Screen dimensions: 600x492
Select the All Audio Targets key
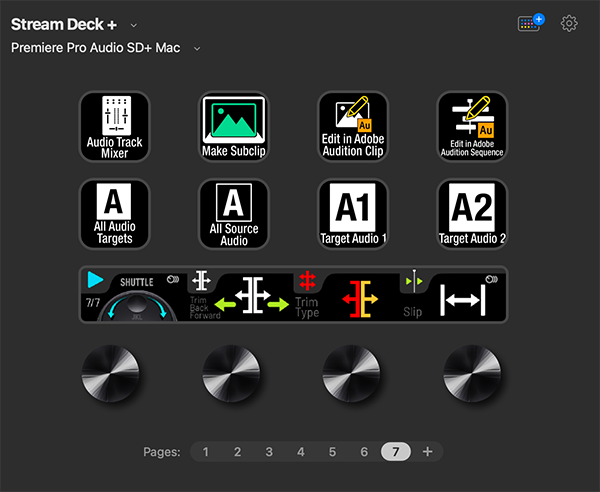114,214
